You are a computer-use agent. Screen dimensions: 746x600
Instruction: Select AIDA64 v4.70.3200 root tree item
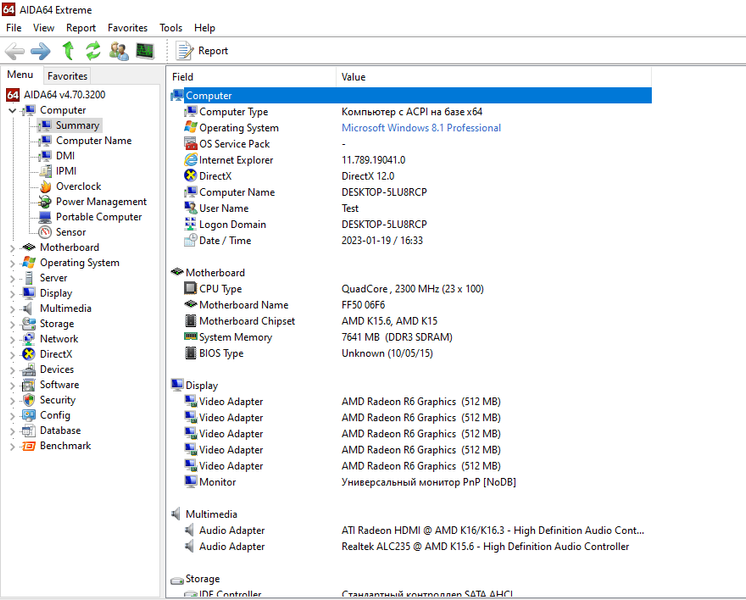pyautogui.click(x=64, y=95)
